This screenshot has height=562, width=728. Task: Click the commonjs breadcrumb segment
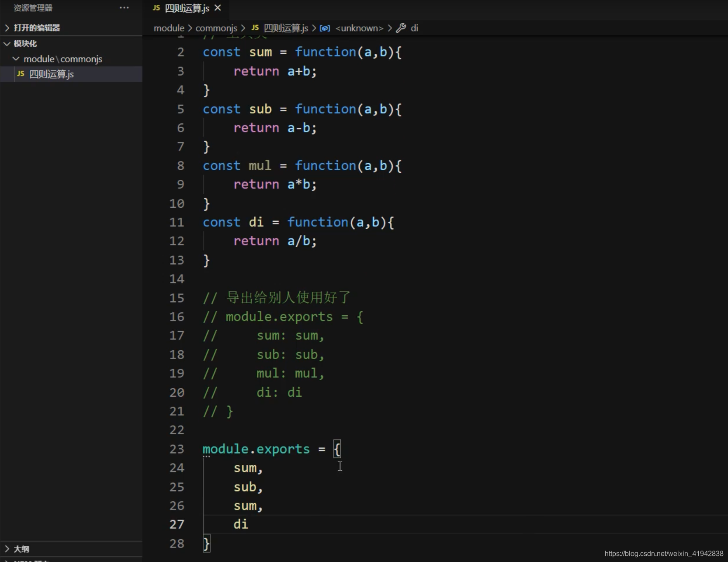tap(216, 28)
